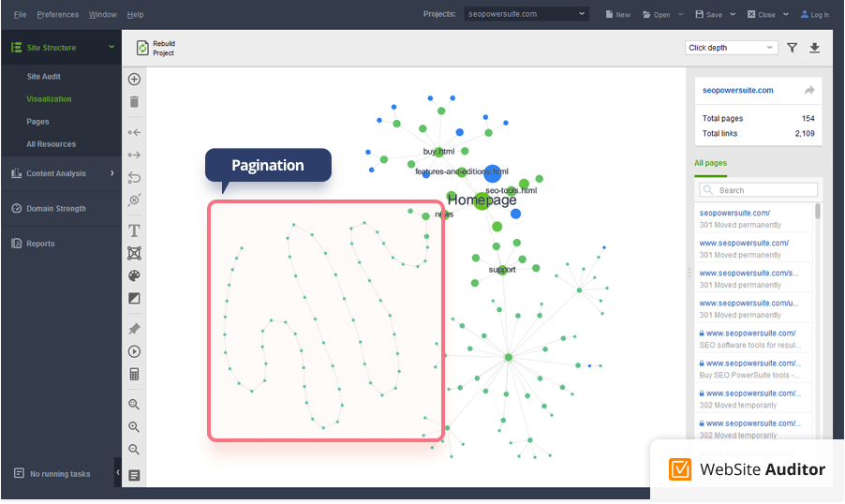Switch to the All pages tab
The image size is (845, 504).
710,163
